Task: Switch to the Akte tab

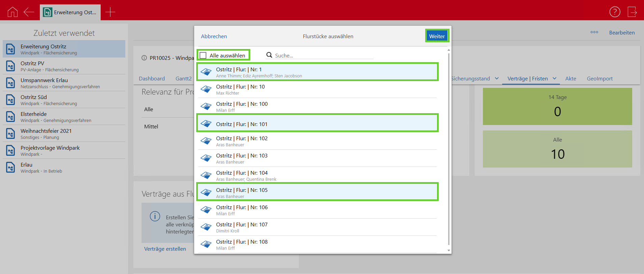Action: pyautogui.click(x=570, y=78)
